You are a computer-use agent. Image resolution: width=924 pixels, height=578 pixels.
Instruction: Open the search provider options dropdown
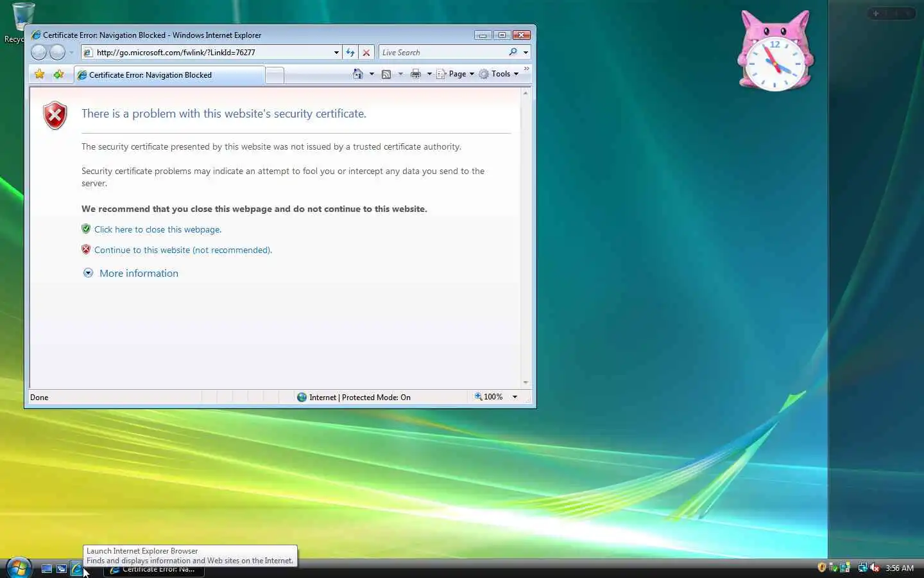[x=526, y=53]
